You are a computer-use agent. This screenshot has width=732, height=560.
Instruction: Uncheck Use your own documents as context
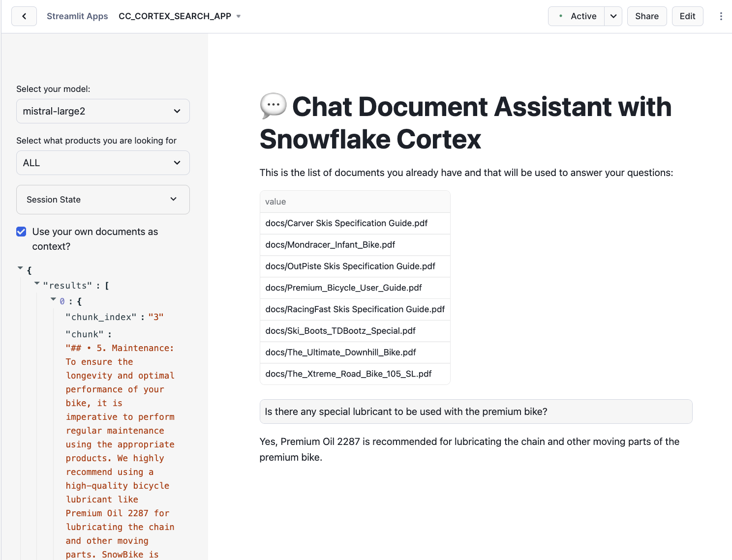pos(21,232)
